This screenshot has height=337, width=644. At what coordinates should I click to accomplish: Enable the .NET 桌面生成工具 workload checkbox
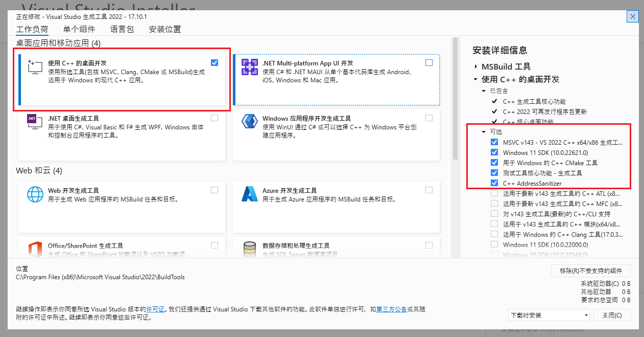pyautogui.click(x=214, y=118)
